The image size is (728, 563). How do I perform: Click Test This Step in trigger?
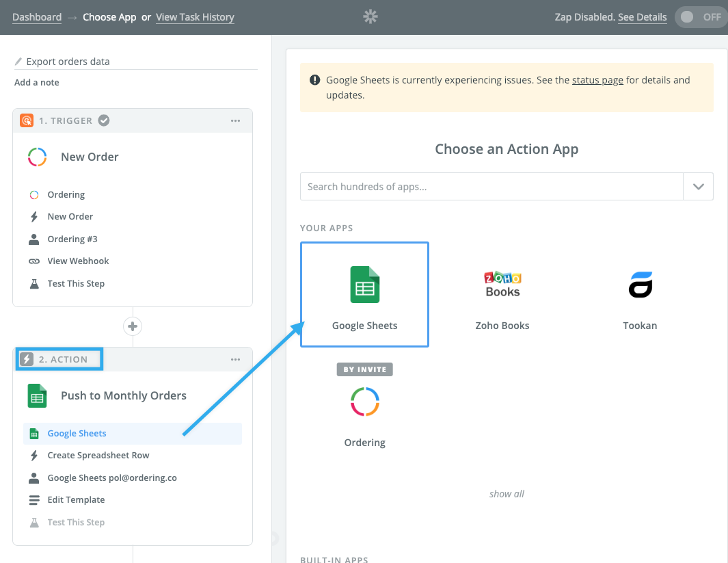click(x=76, y=283)
